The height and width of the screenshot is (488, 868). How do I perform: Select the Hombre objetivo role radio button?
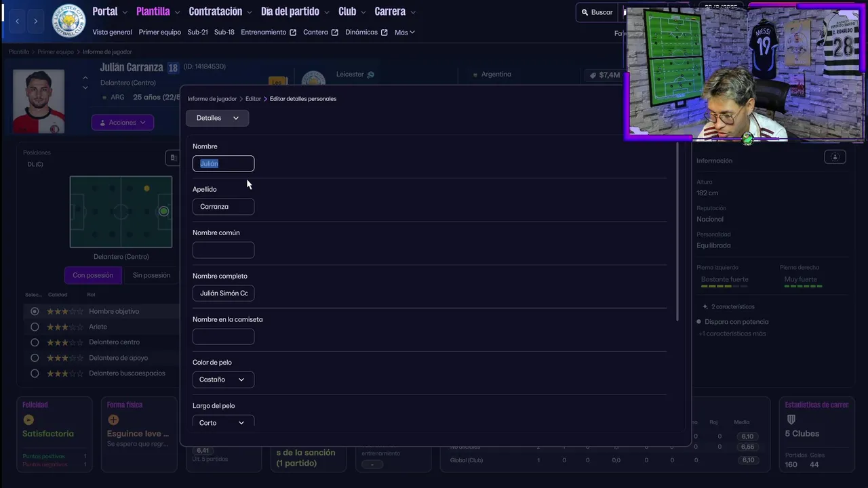(x=35, y=311)
